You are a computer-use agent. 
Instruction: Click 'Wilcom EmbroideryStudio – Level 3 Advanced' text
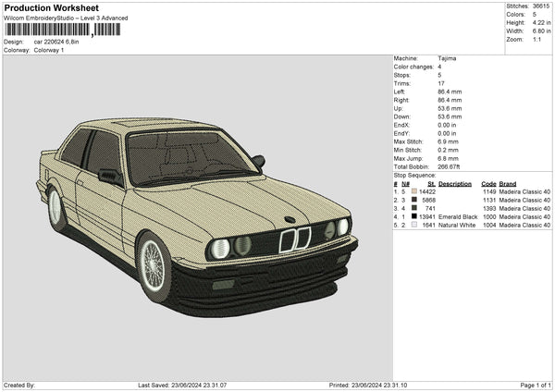[x=66, y=18]
